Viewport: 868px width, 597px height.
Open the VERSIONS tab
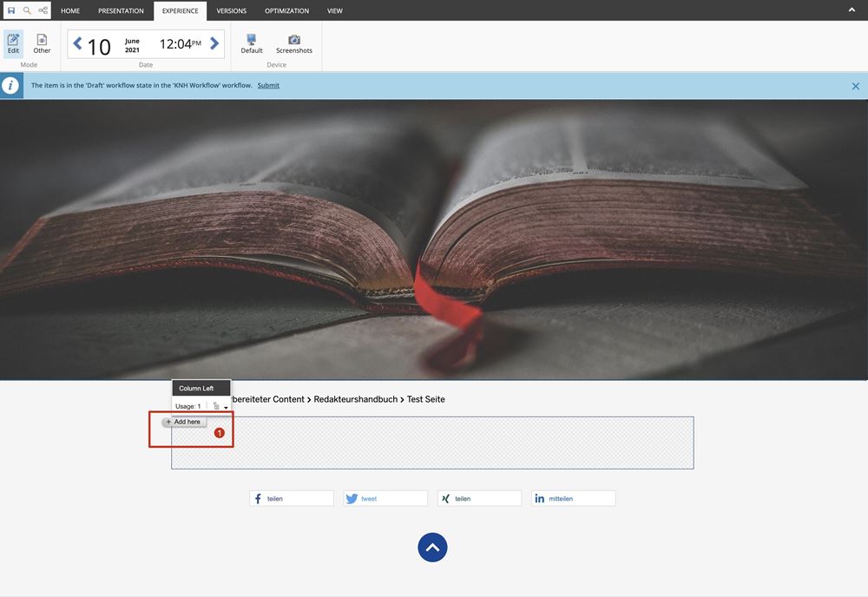[x=231, y=11]
